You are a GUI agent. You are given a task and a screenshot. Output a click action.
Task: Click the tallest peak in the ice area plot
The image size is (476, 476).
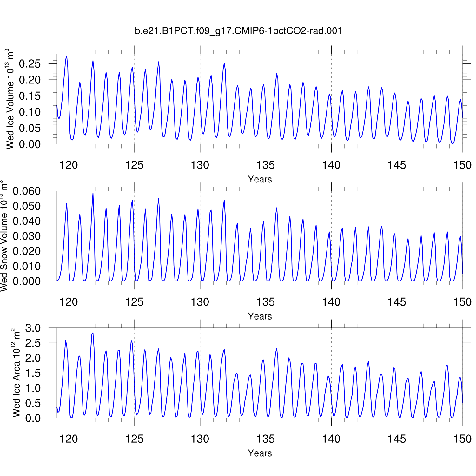(93, 333)
